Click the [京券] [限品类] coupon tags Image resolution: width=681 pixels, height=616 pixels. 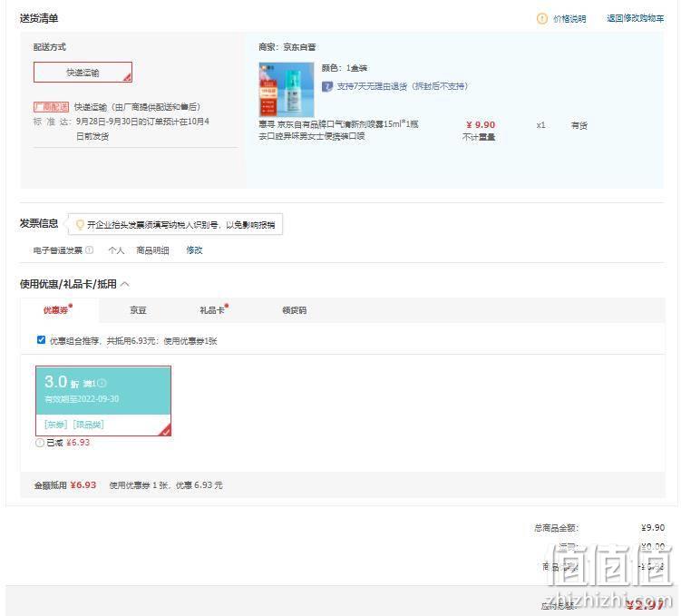pyautogui.click(x=73, y=425)
